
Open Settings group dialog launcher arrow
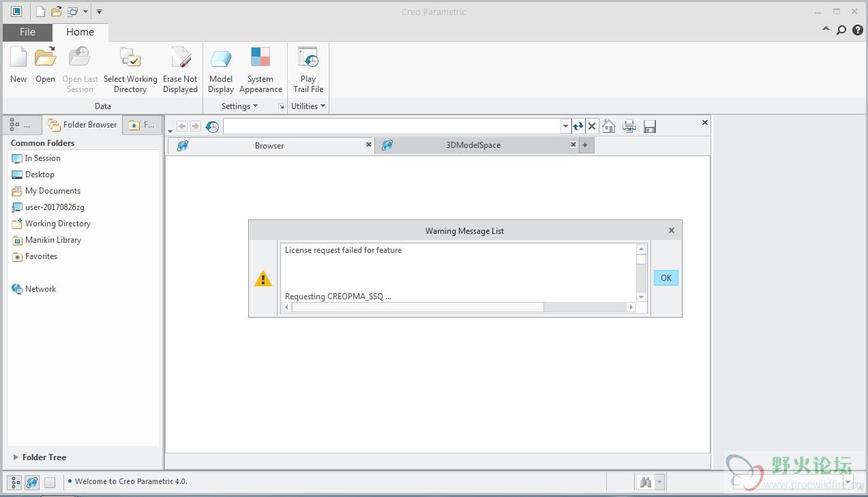coord(281,106)
